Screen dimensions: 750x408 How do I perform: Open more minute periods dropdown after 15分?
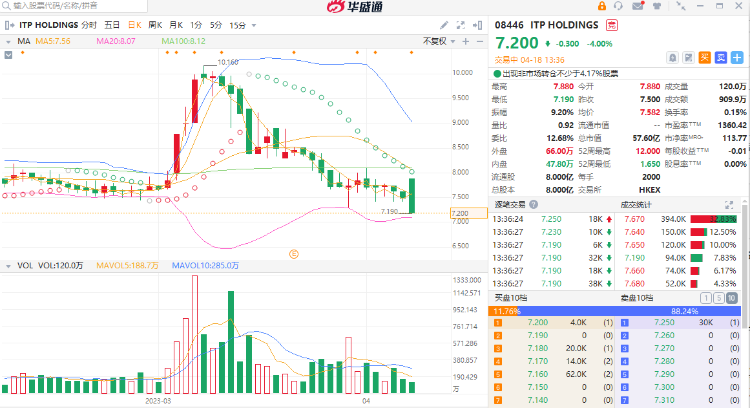point(254,25)
